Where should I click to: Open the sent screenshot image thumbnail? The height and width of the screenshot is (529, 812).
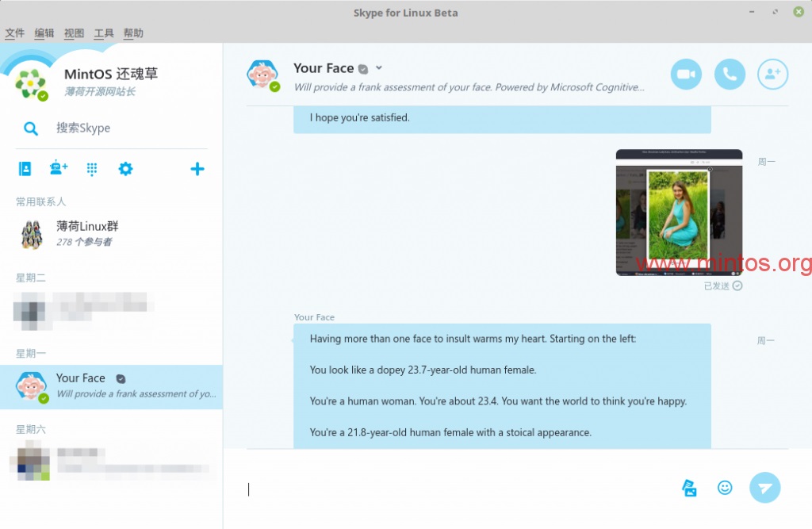pos(679,213)
